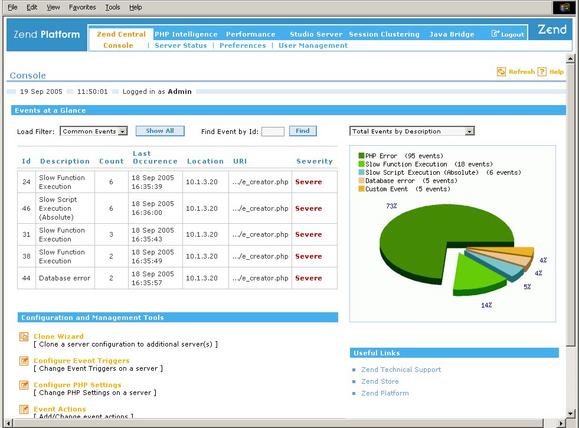
Task: Open the Clone Wizard link
Action: pos(59,336)
